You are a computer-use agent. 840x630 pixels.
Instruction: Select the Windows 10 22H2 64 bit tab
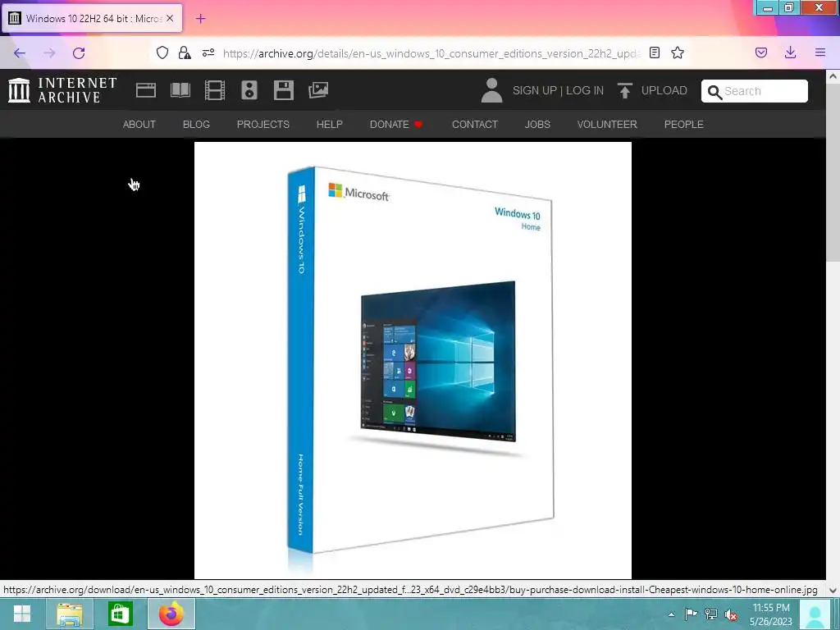[x=92, y=18]
